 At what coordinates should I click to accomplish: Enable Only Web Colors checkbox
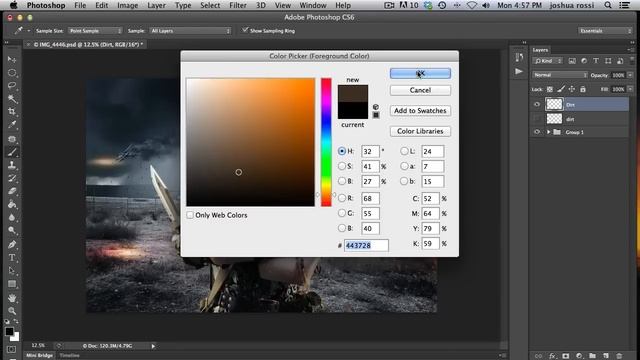(190, 215)
